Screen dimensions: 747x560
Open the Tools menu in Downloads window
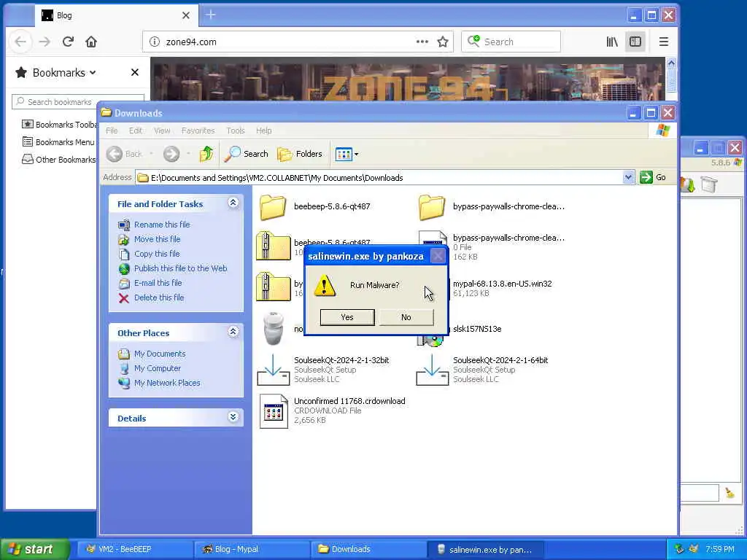pyautogui.click(x=236, y=131)
